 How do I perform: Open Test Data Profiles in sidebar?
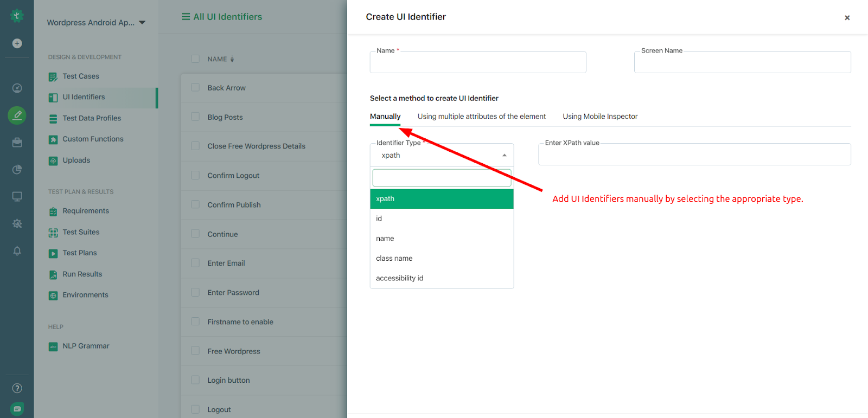pos(92,118)
